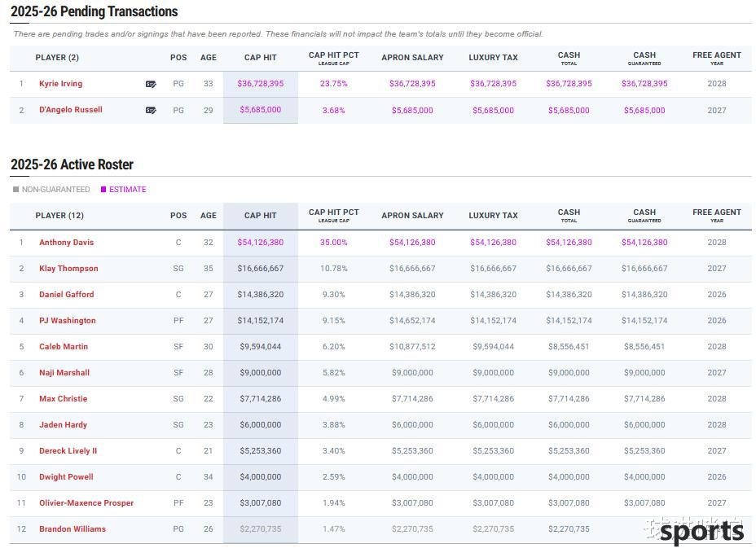The height and width of the screenshot is (557, 756).
Task: Click the 2025-26 Active Roster heading
Action: (x=73, y=164)
